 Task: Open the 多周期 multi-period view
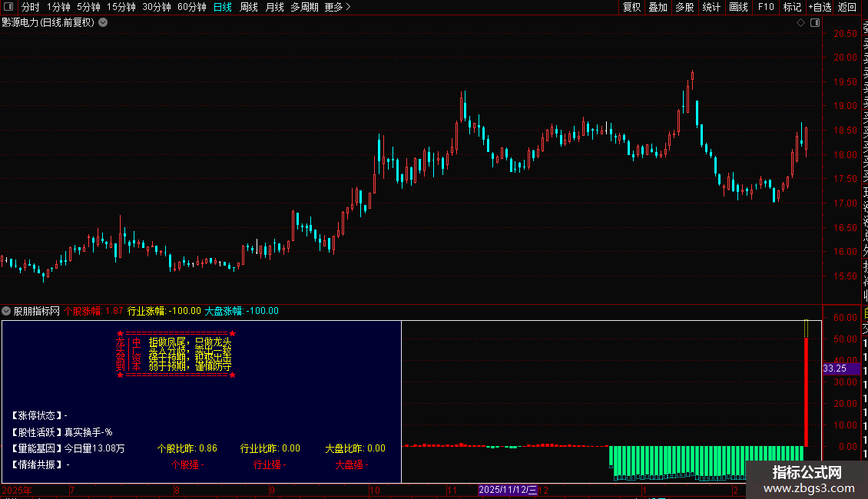point(304,7)
